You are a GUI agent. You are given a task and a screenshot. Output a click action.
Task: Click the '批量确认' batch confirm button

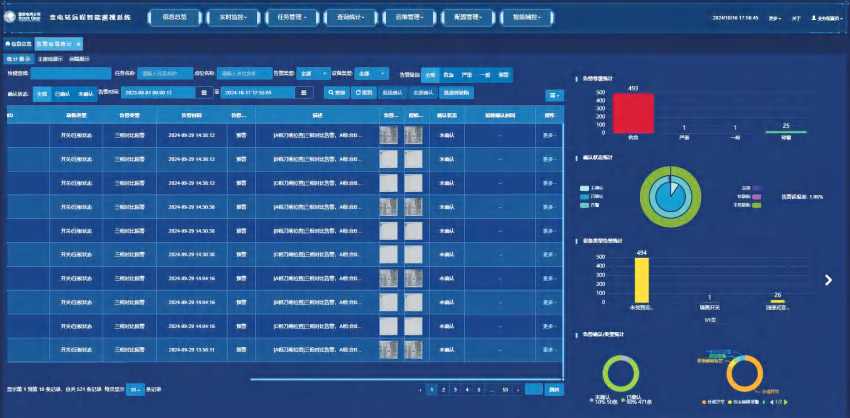click(x=394, y=93)
